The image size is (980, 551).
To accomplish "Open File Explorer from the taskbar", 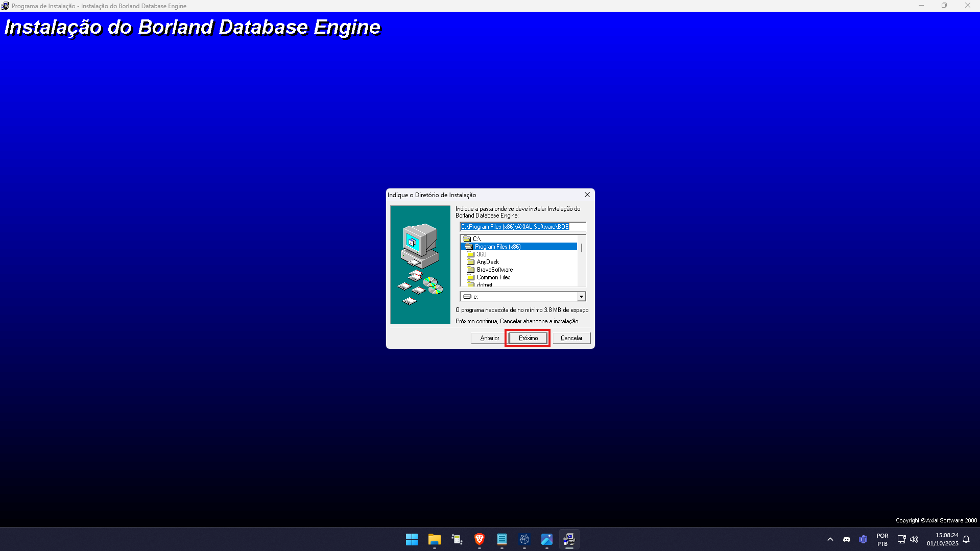I will (x=434, y=539).
